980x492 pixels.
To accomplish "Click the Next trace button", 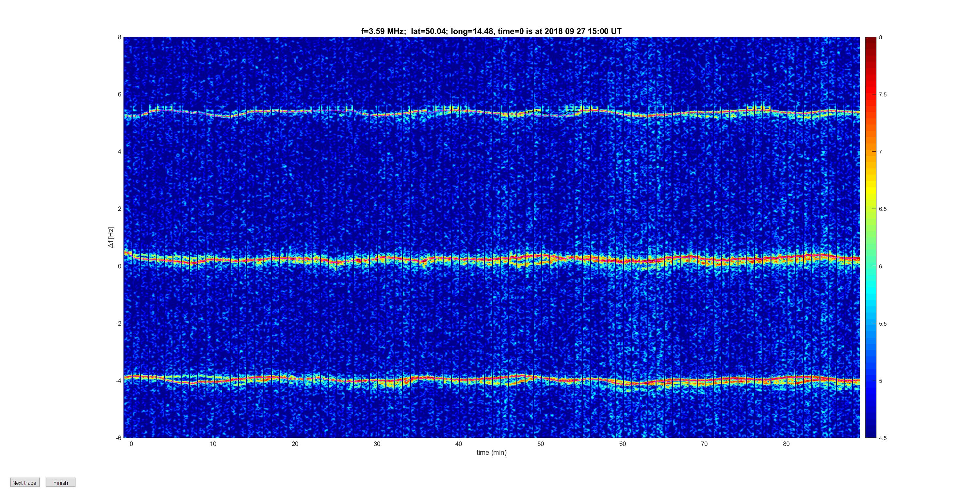I will click(25, 483).
